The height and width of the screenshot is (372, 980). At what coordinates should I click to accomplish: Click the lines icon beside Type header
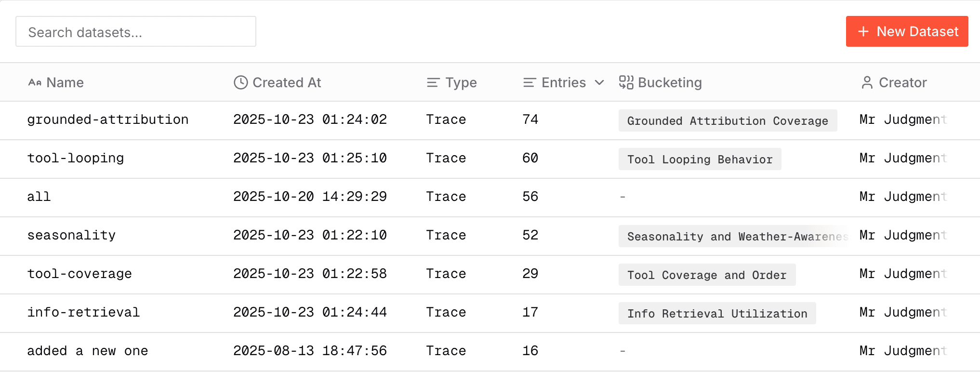tap(433, 83)
